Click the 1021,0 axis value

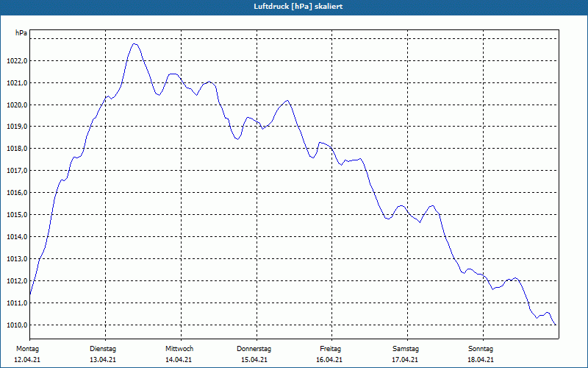pos(17,83)
